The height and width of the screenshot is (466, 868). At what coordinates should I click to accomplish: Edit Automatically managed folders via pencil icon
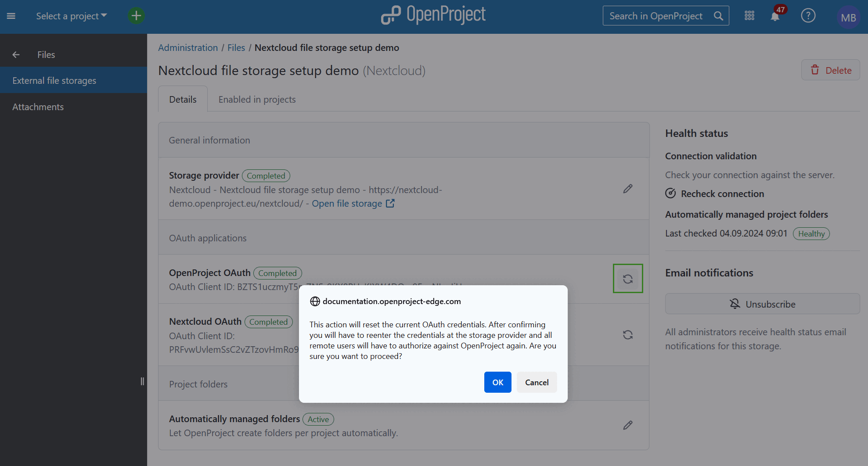pos(627,425)
